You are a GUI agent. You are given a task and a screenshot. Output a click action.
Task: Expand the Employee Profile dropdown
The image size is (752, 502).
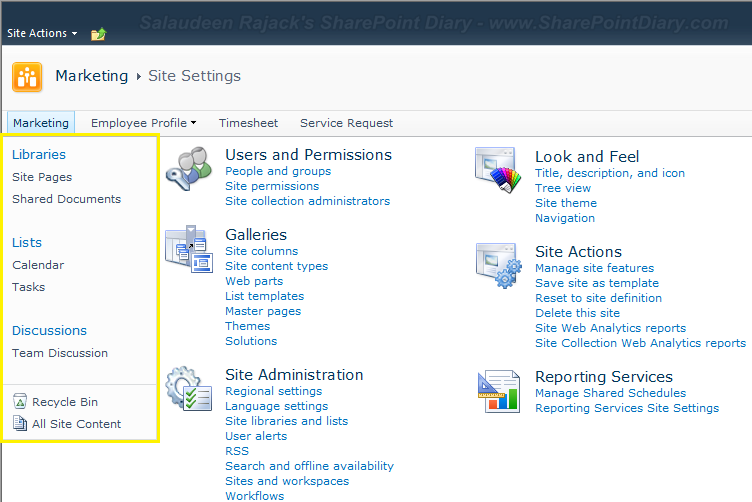click(143, 123)
